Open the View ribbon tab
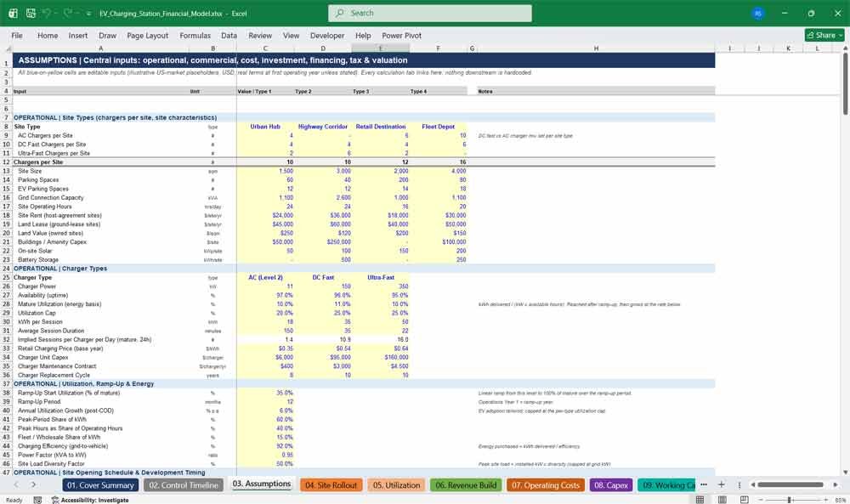The image size is (850, 504). click(291, 35)
